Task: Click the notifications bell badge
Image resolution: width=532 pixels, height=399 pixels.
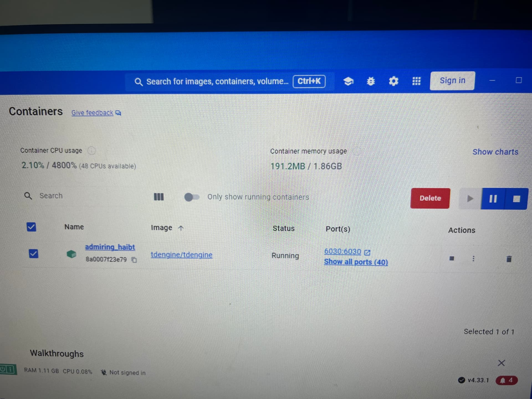Action: click(x=507, y=380)
